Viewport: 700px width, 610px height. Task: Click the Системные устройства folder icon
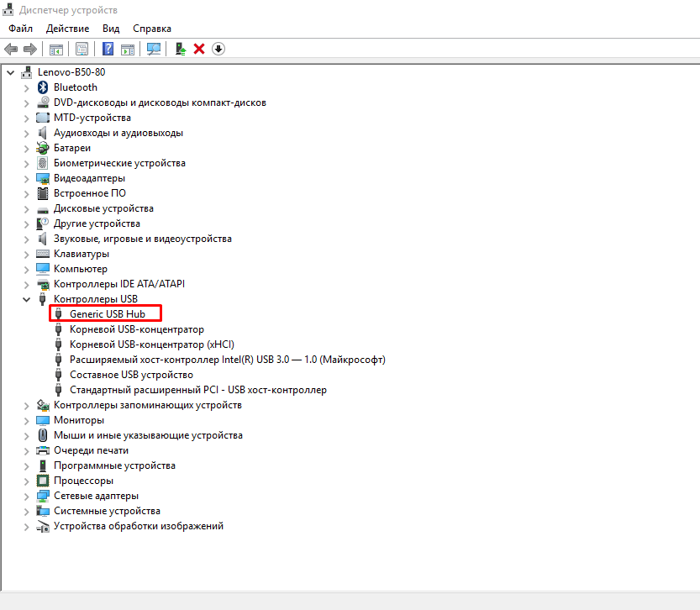43,511
